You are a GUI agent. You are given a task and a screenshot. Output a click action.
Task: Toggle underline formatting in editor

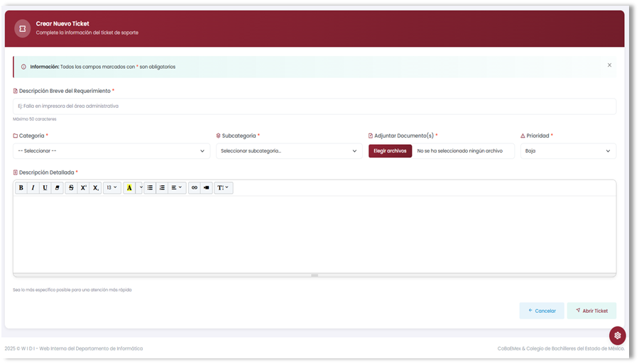[45, 188]
